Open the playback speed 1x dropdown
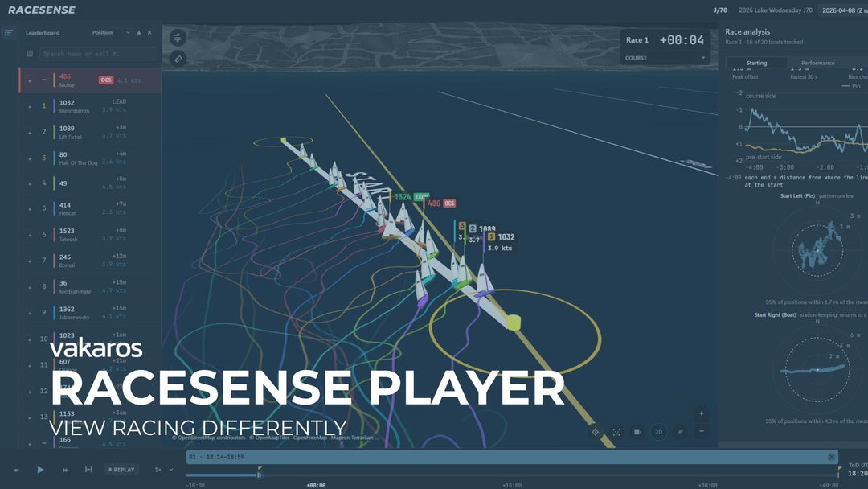The width and height of the screenshot is (868, 489). pos(164,470)
